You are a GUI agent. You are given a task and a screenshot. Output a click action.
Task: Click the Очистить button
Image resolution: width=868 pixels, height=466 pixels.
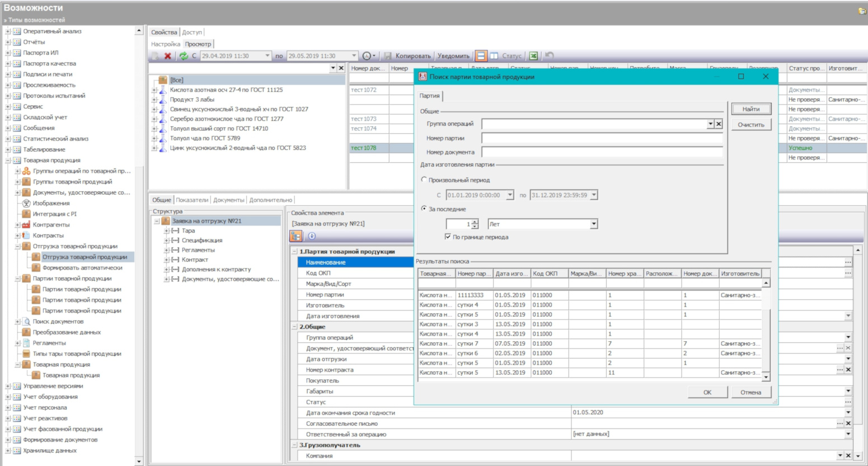pos(750,125)
